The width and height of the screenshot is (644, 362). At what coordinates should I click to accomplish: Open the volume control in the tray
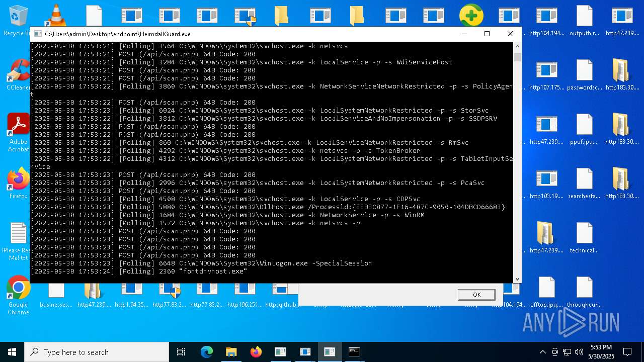point(579,352)
